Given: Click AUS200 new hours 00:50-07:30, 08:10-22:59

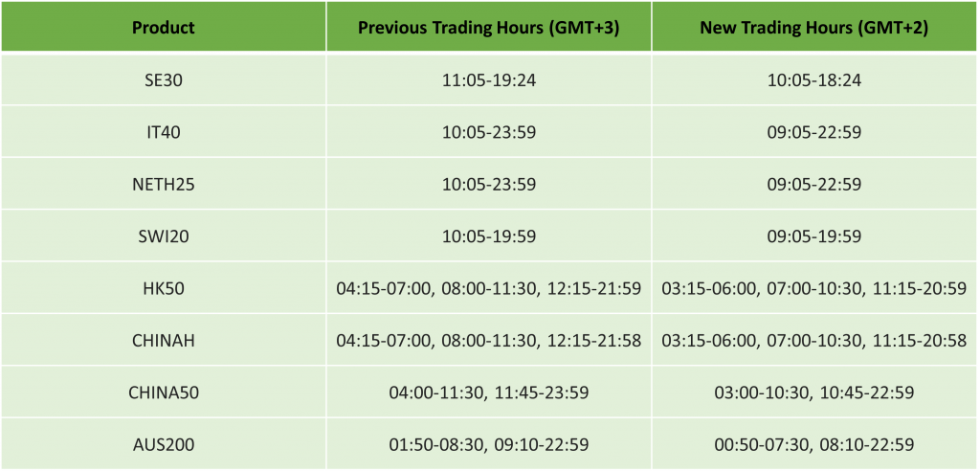Looking at the screenshot, I should click(x=814, y=444).
